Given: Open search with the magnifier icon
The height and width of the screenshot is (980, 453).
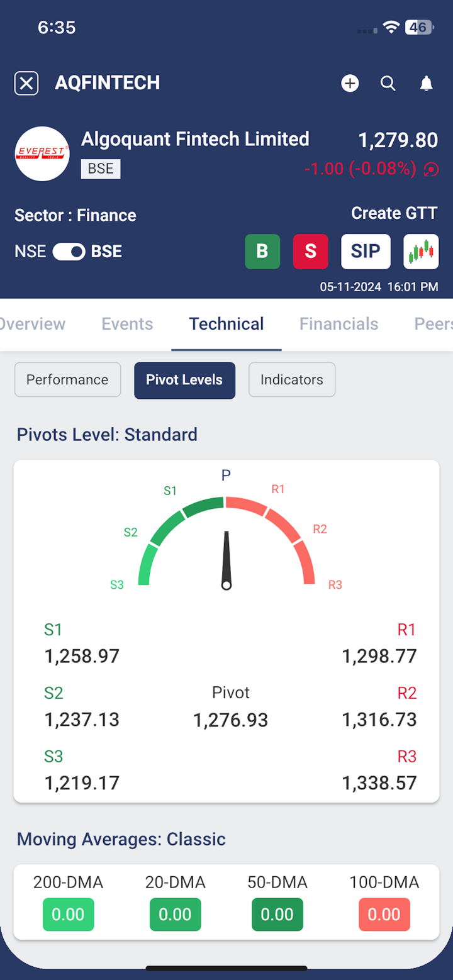Looking at the screenshot, I should click(388, 83).
